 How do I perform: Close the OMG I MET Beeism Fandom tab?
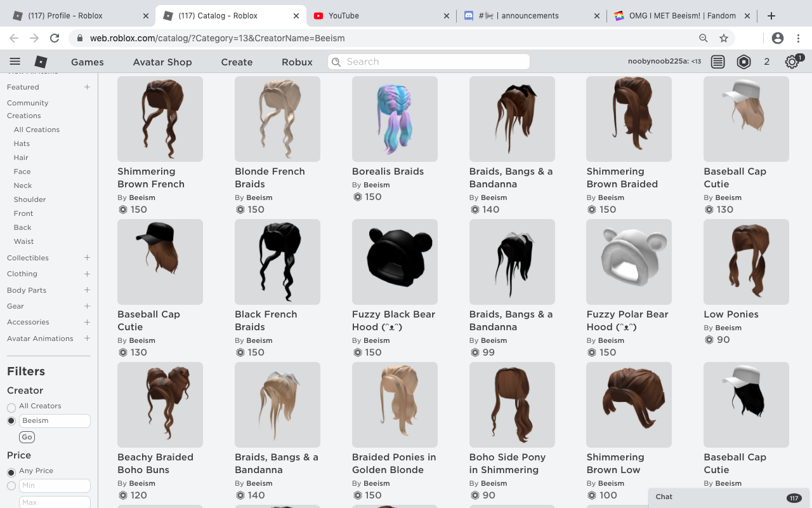click(x=747, y=16)
